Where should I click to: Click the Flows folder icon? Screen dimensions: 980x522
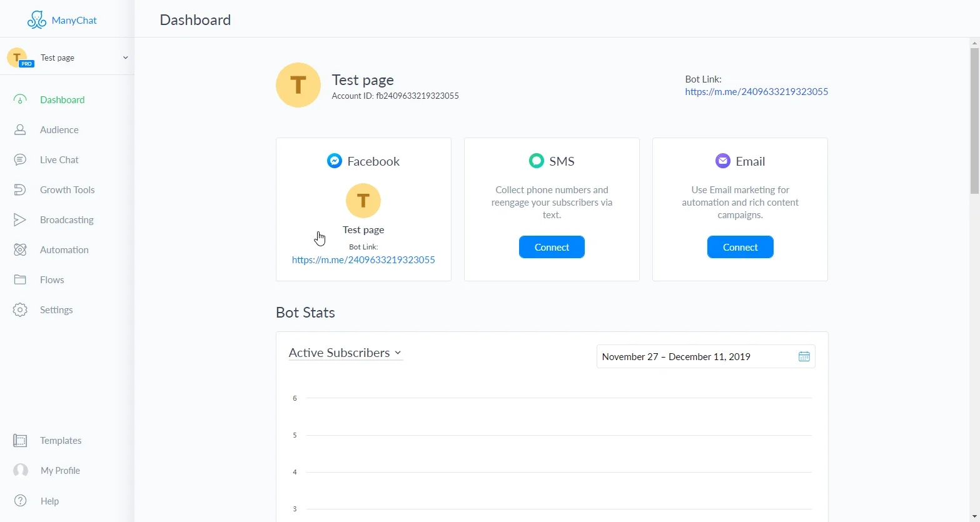point(20,279)
